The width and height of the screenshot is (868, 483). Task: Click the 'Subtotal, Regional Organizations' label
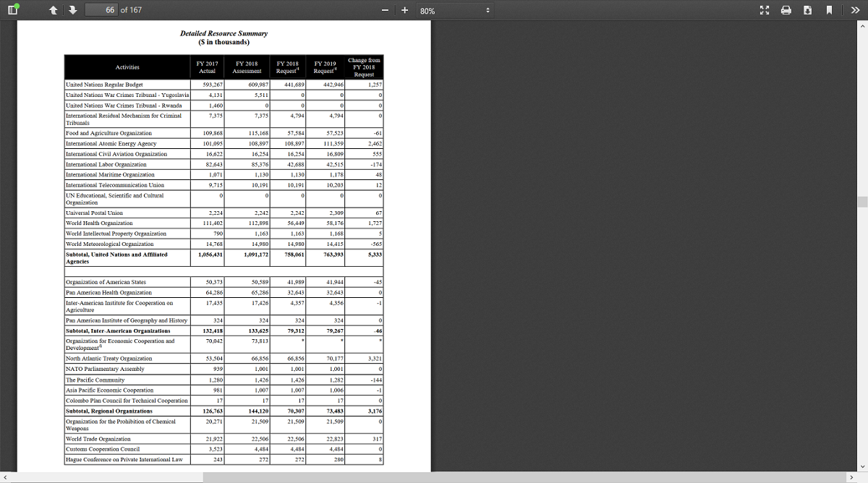(109, 411)
